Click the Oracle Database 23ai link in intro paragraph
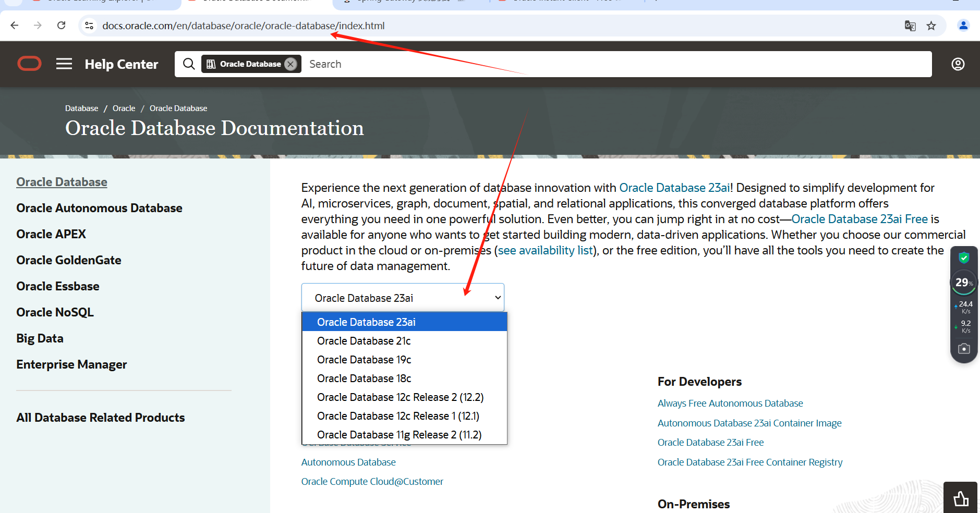 click(674, 188)
